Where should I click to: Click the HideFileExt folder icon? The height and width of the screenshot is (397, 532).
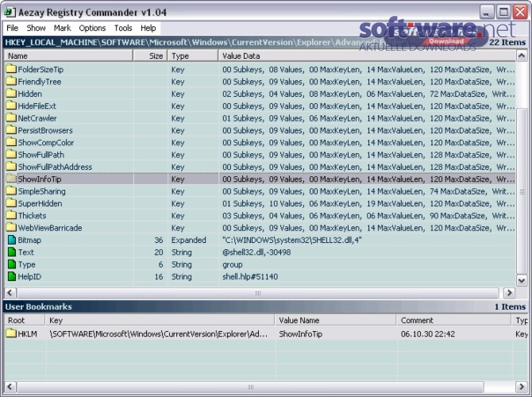pos(11,106)
